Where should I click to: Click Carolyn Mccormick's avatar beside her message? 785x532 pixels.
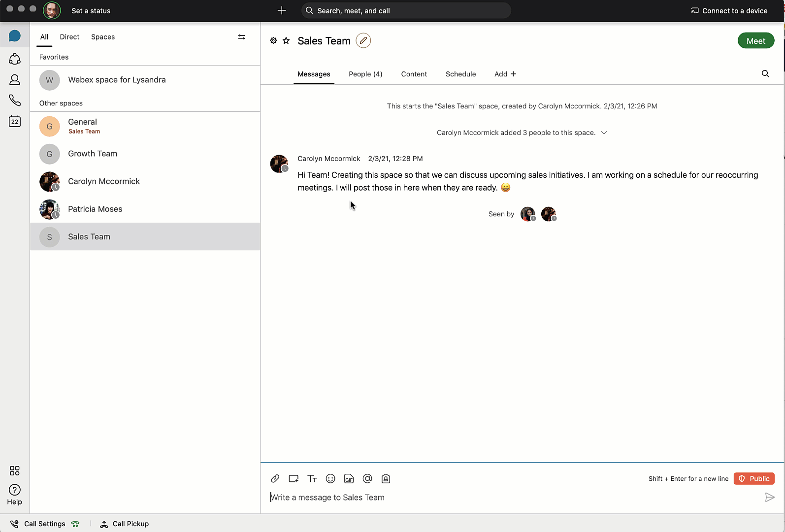[x=279, y=164]
